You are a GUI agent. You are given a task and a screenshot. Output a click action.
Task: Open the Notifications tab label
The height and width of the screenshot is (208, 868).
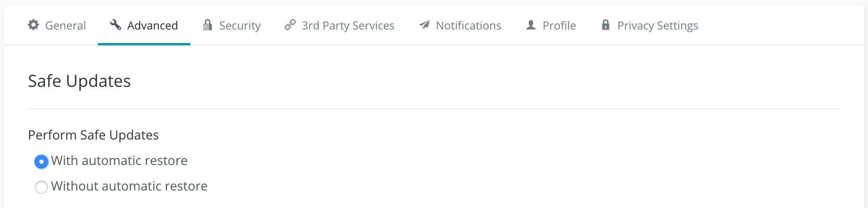pos(468,26)
